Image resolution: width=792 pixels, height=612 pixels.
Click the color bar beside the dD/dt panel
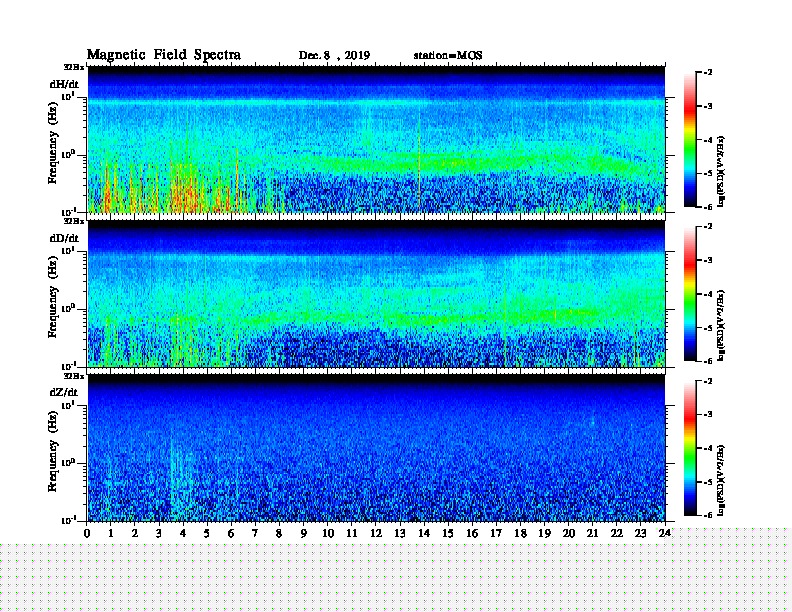pyautogui.click(x=690, y=294)
